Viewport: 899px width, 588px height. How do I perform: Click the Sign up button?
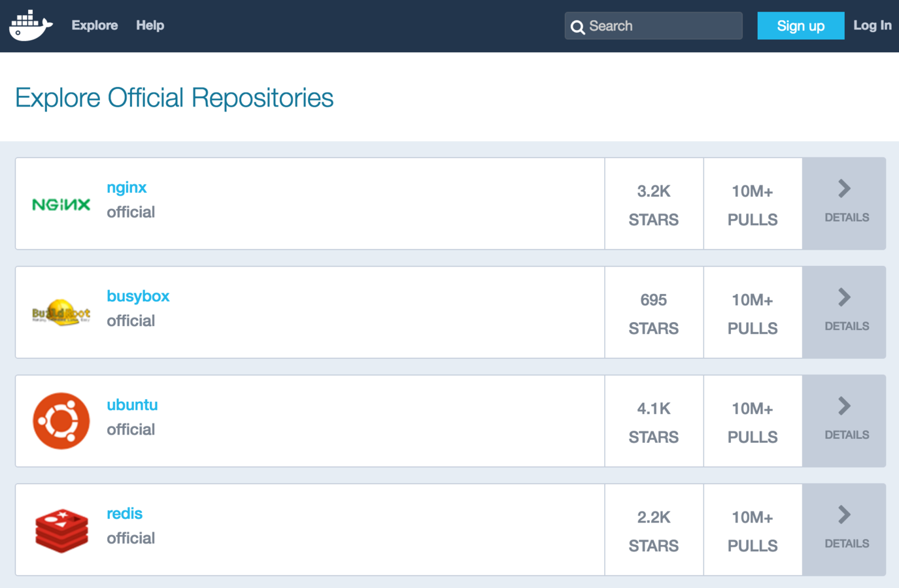pyautogui.click(x=800, y=25)
